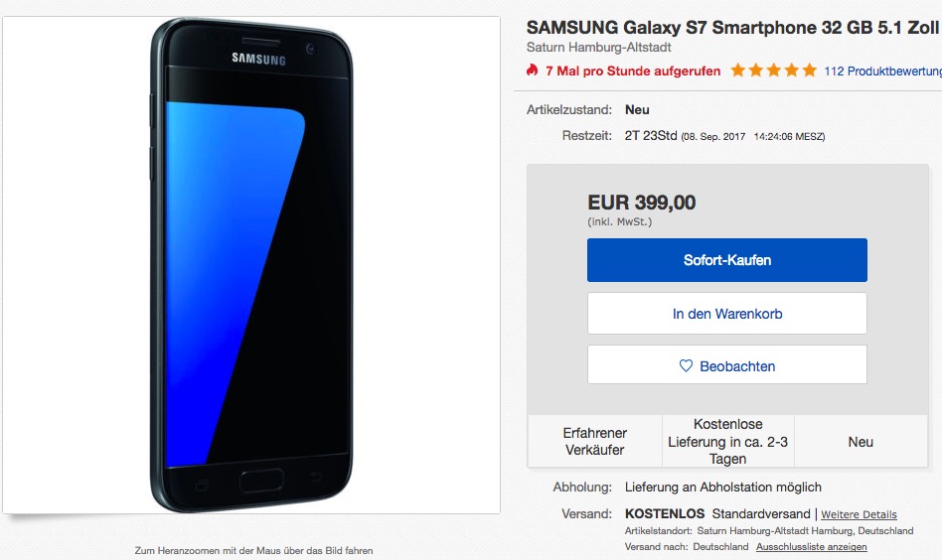Add item via In den Warenkorb

pos(727,314)
